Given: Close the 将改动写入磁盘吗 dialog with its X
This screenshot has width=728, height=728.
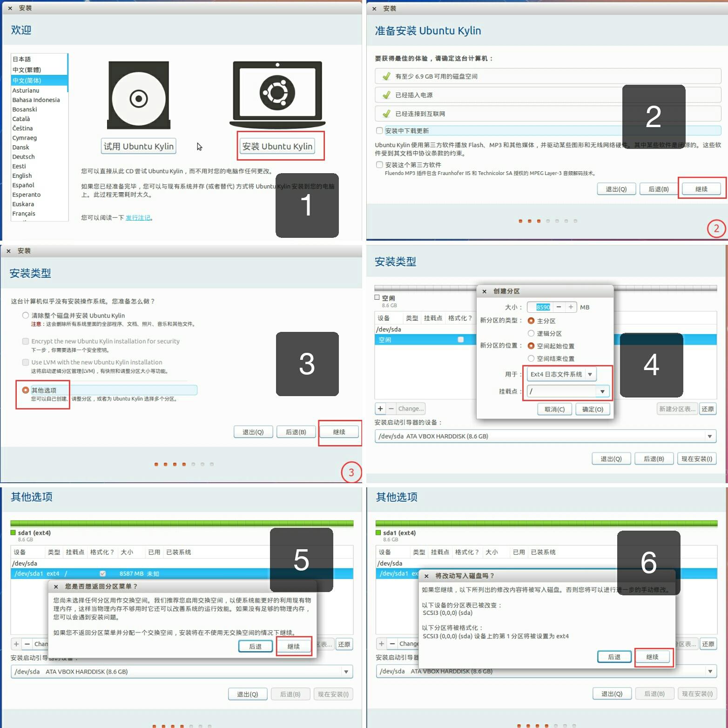Looking at the screenshot, I should click(426, 576).
